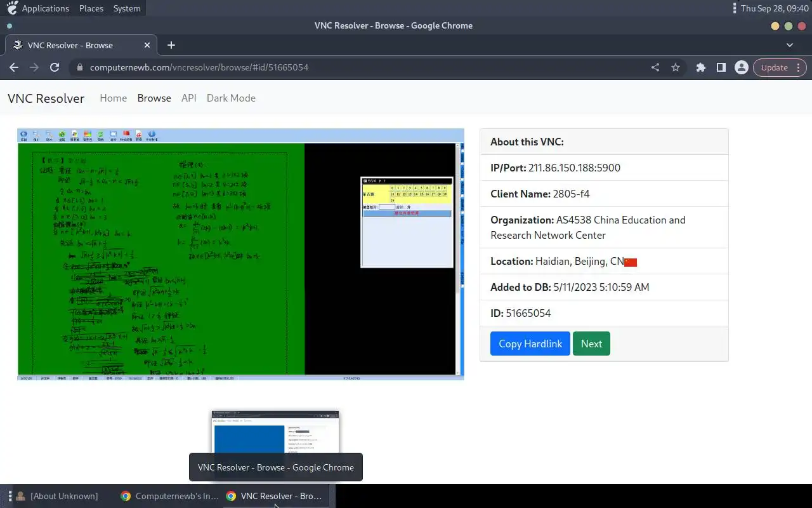Click the forward navigation arrow

click(x=34, y=67)
